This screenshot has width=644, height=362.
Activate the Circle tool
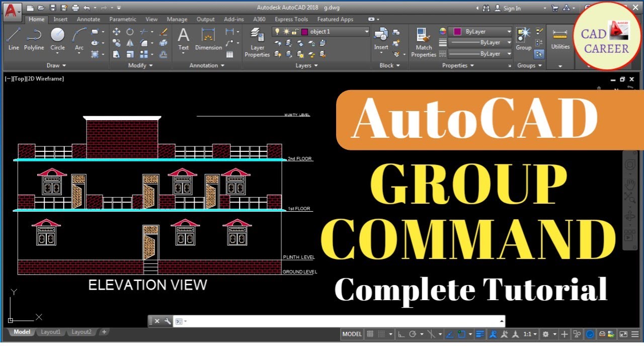coord(57,39)
